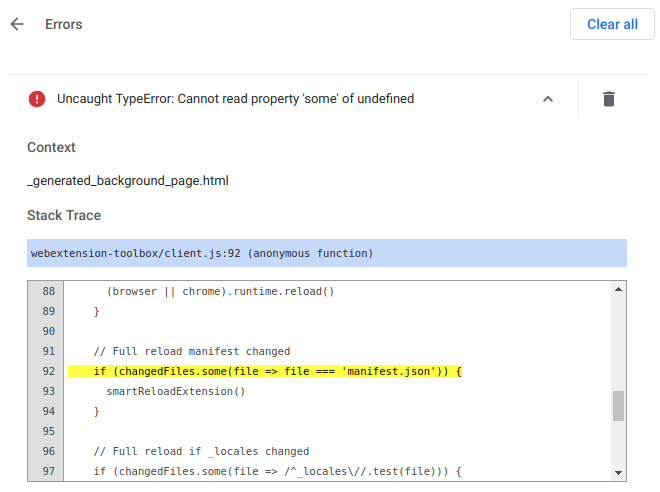Click line number 92 in gutter
660x492 pixels.
point(48,371)
